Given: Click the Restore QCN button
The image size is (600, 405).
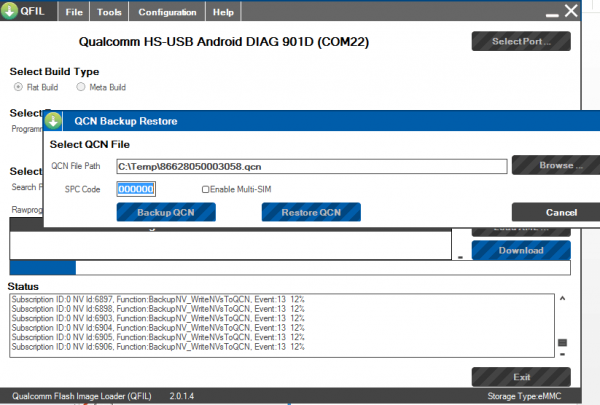Looking at the screenshot, I should [x=311, y=212].
